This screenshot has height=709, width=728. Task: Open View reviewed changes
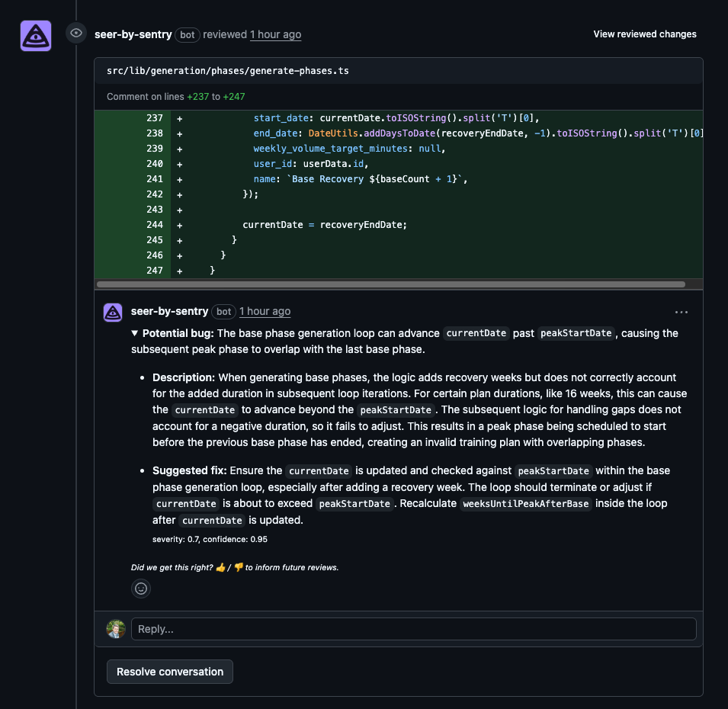[644, 34]
